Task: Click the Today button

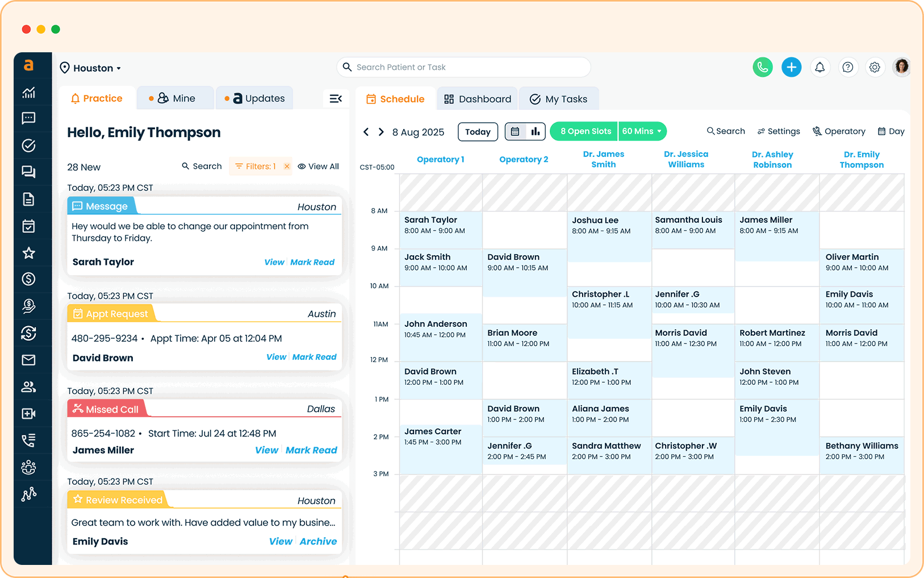Action: (x=478, y=132)
